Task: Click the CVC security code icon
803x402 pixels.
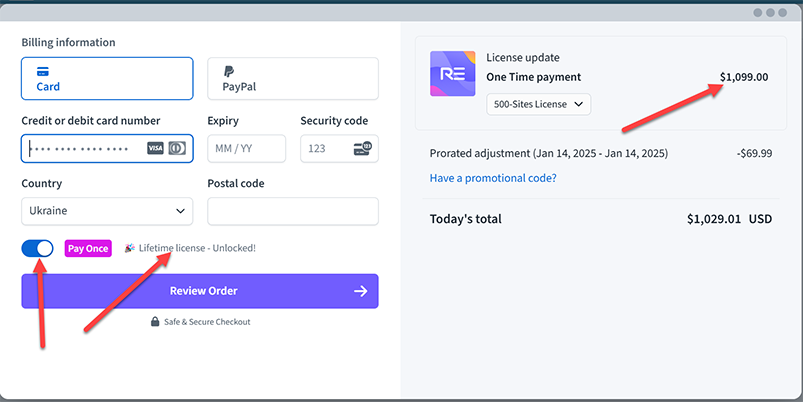Action: (x=362, y=149)
